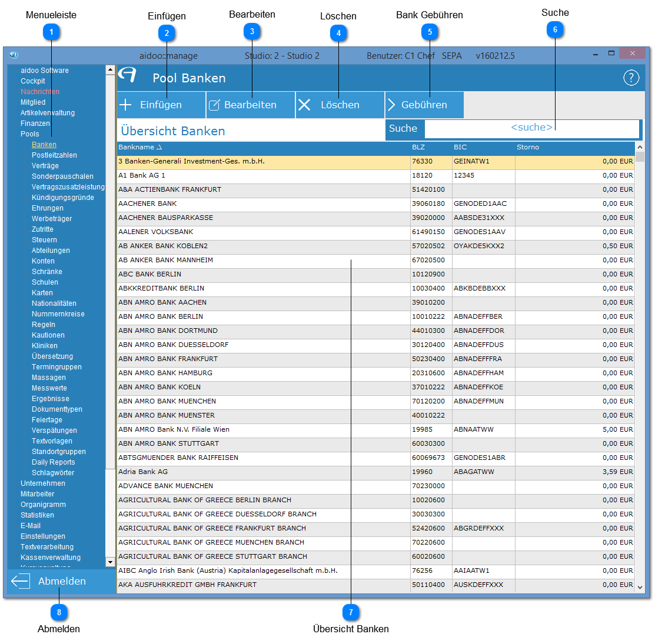Viewport: 655px width, 644px height.
Task: Open the Einfügen button
Action: (x=161, y=105)
